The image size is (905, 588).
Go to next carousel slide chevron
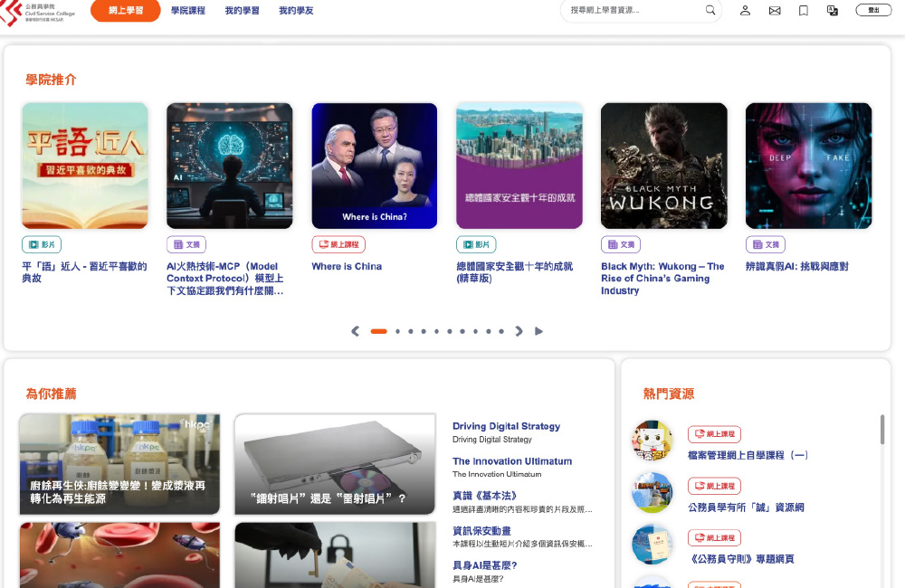coord(519,331)
